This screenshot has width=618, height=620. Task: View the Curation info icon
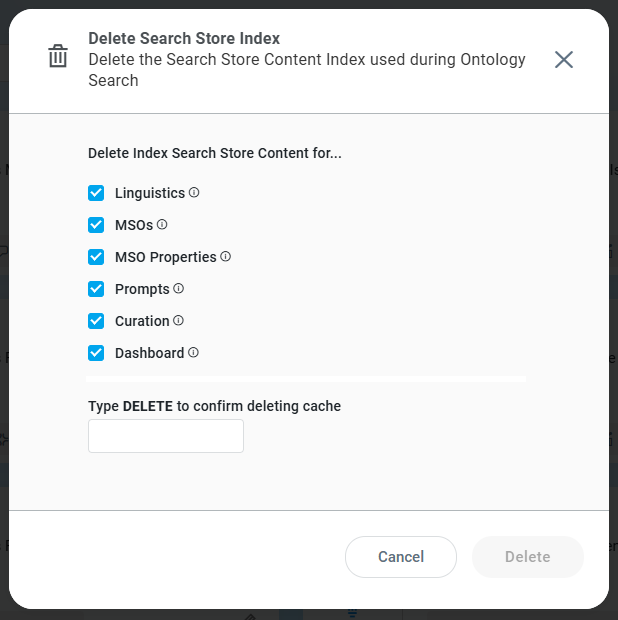179,320
